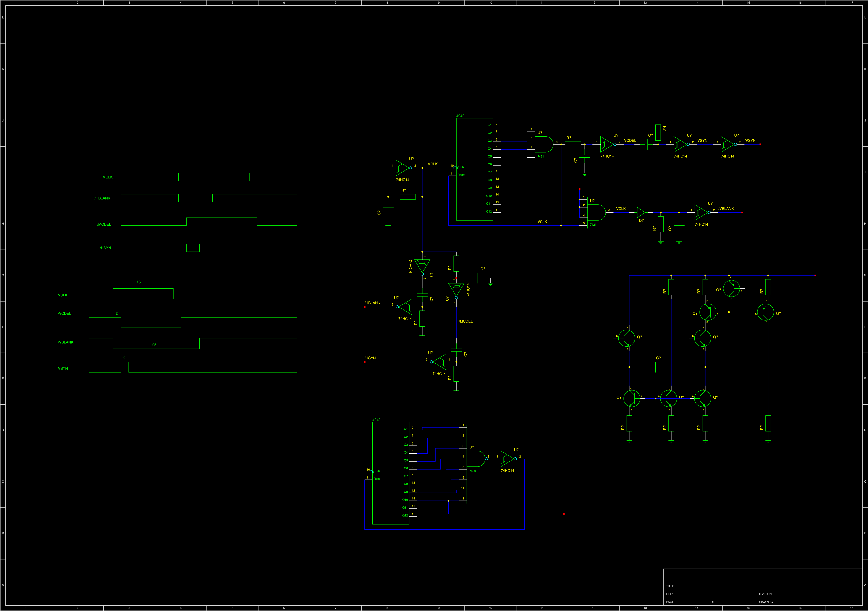Viewport: 868px width, 611px height.
Task: Select the 7430 part label
Action: (473, 471)
